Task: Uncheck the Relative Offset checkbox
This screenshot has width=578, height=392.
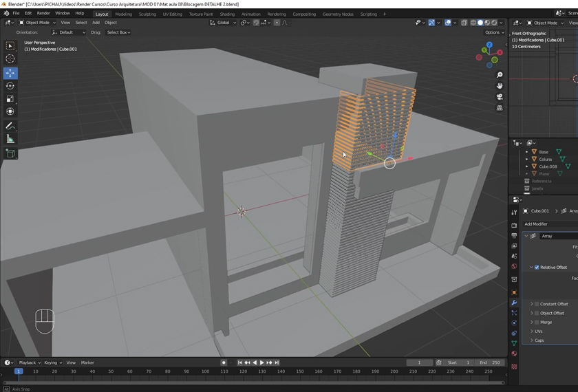Action: [x=537, y=268]
